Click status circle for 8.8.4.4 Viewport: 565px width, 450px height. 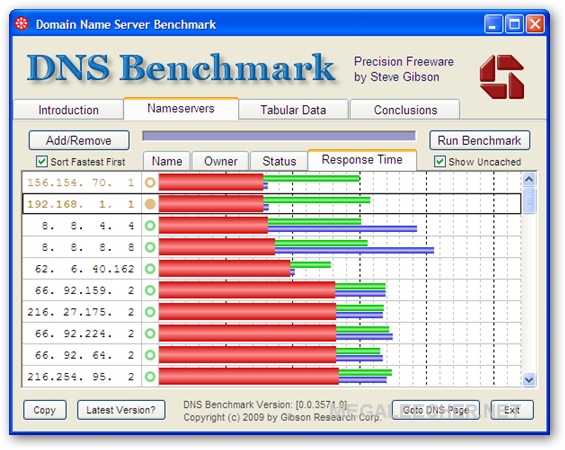(150, 226)
